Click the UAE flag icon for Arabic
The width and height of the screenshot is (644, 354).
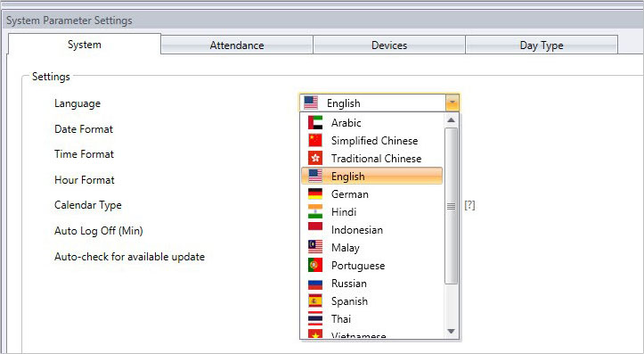click(x=315, y=122)
